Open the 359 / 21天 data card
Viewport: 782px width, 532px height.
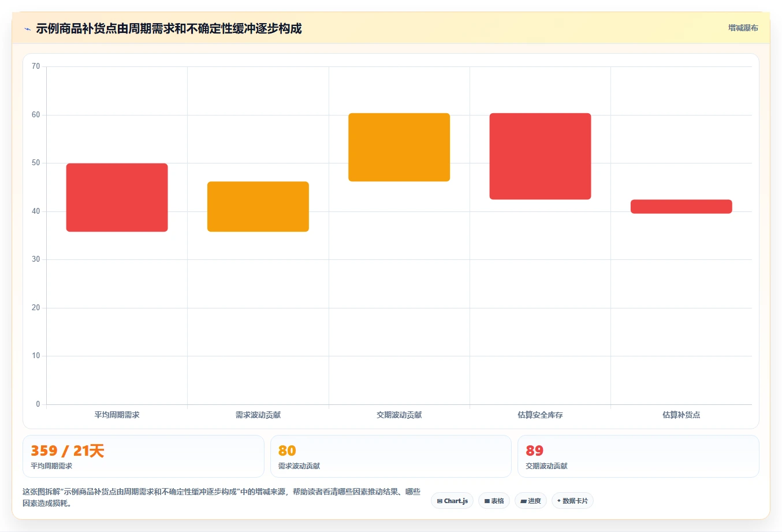click(x=143, y=456)
